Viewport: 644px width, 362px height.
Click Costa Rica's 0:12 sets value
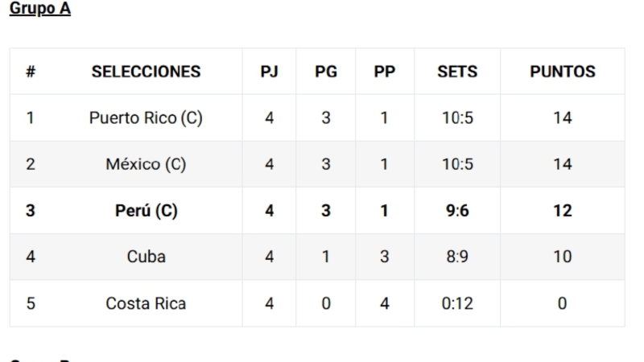coord(457,304)
